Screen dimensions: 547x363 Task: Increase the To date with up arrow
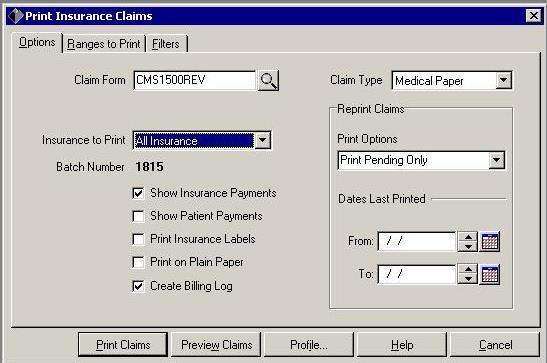(x=468, y=270)
